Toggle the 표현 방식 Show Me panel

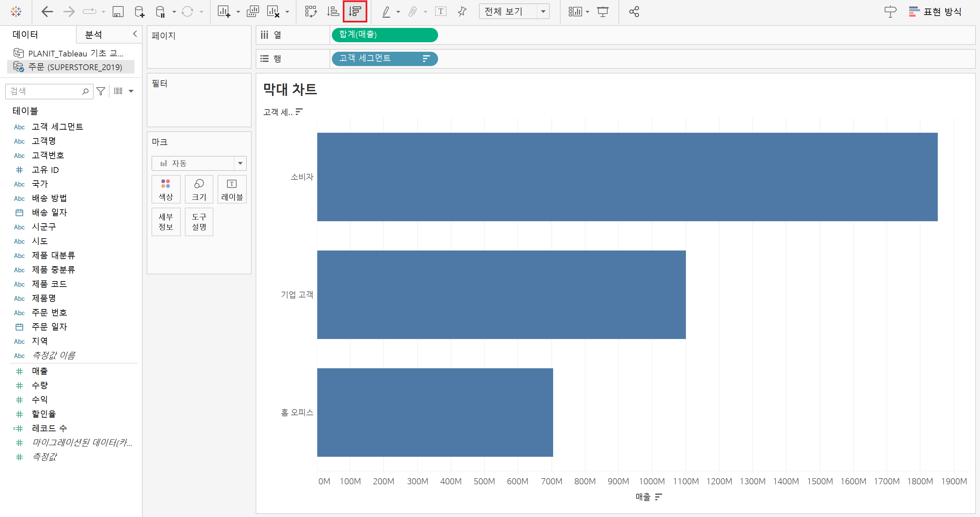point(935,12)
